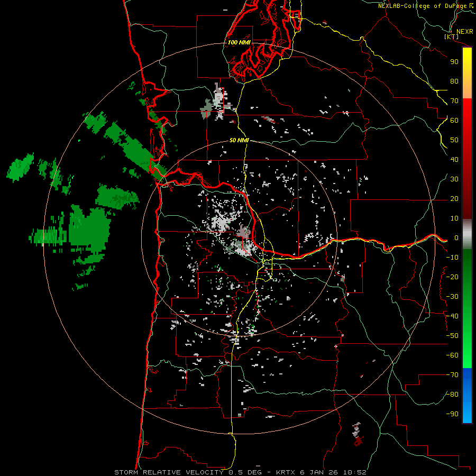Click the STORM RELATIVE VELOCITY caption text
Screen dimensions: 476x476
(169, 472)
